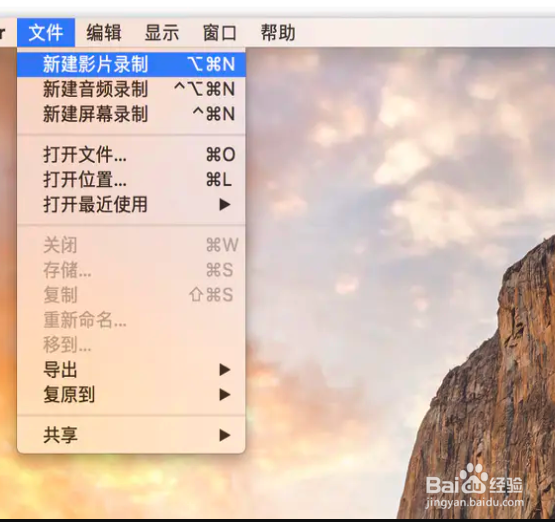The image size is (555, 522).
Task: Open the 窗口 menu
Action: (220, 33)
